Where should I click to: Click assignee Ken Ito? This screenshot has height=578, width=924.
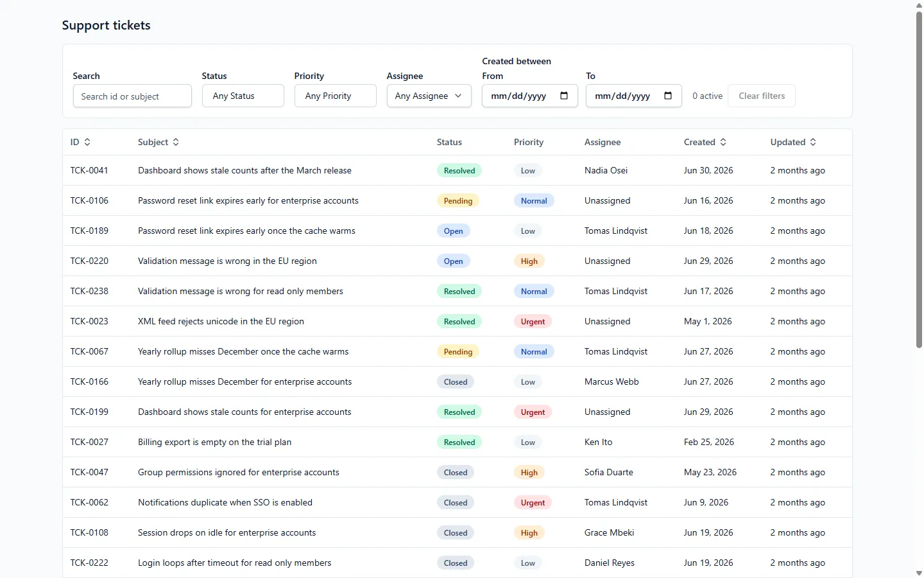598,442
